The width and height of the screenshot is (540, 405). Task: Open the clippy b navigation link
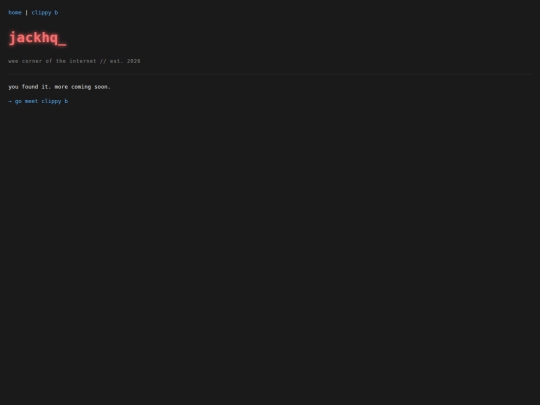click(45, 13)
